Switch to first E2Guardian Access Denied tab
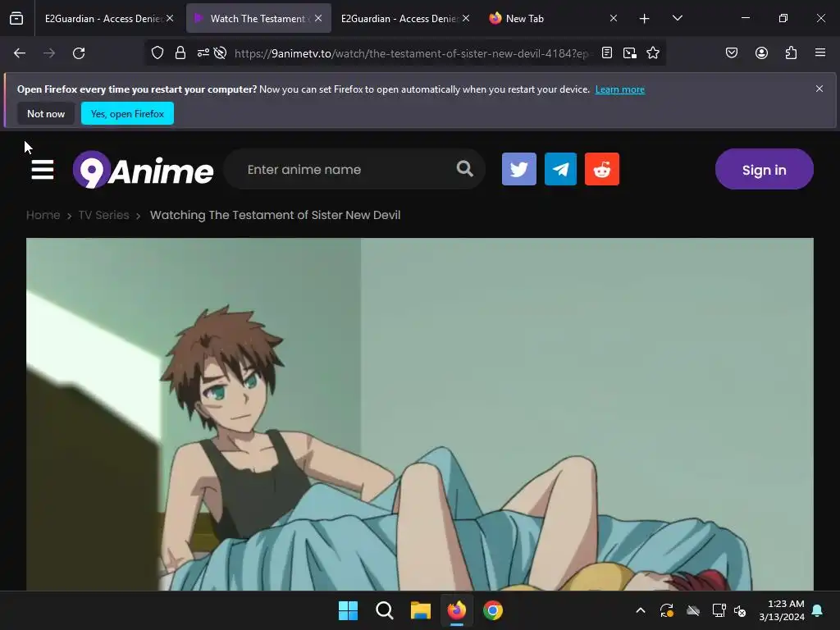The height and width of the screenshot is (630, 840). click(103, 18)
